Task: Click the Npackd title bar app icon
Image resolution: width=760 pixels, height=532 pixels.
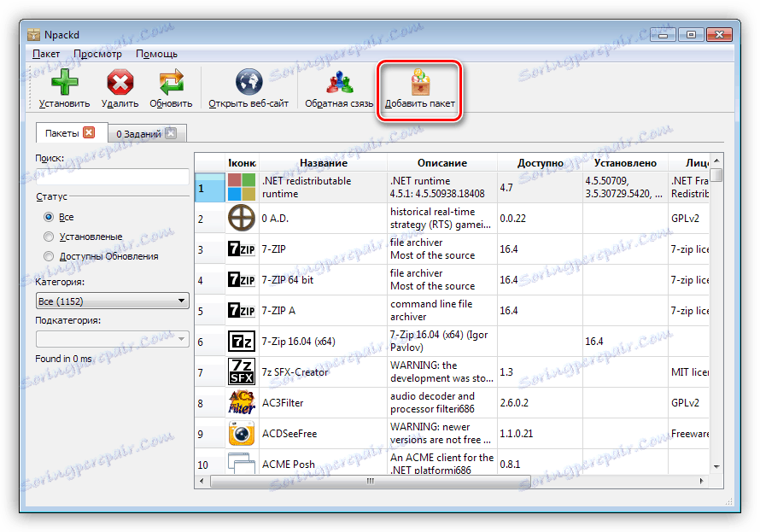Action: point(33,35)
